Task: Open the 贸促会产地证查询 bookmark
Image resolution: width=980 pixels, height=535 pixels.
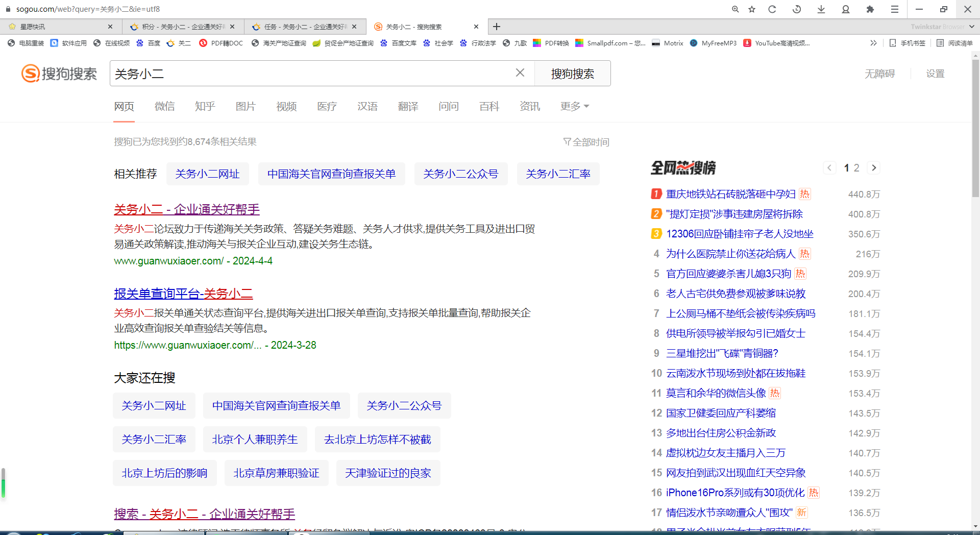Action: click(x=343, y=43)
